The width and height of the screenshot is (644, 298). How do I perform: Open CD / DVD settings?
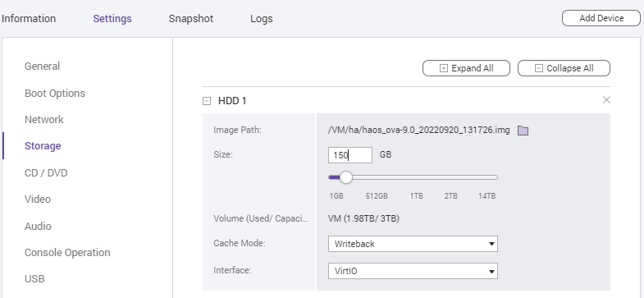46,173
